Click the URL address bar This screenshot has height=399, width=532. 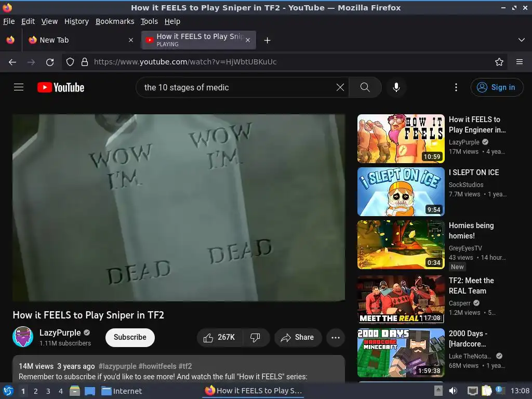coord(284,62)
